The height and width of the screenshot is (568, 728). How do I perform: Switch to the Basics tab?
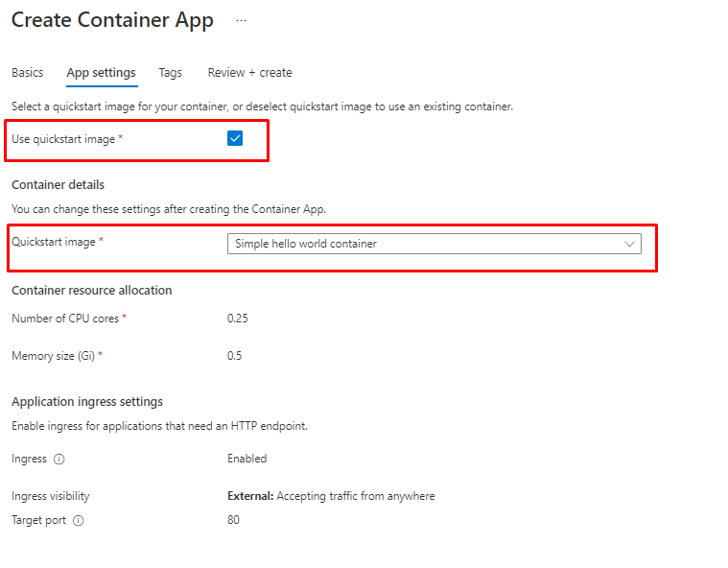click(x=27, y=73)
